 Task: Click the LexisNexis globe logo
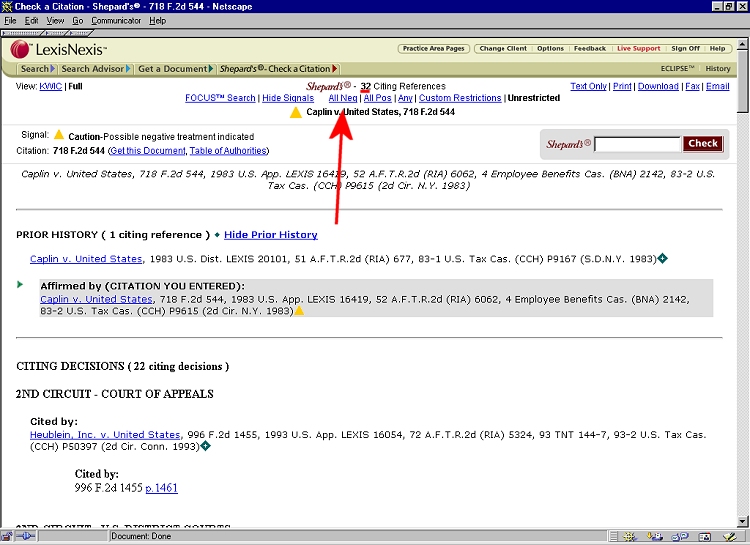click(20, 50)
